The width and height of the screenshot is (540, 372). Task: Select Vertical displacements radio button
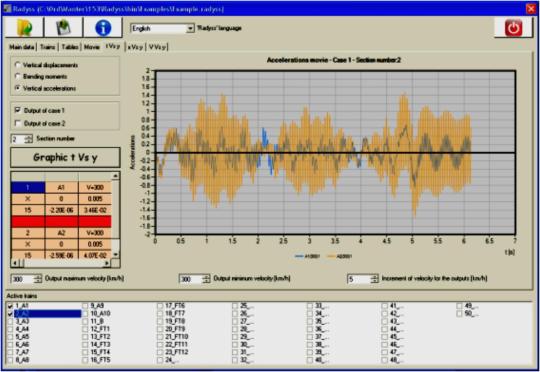click(x=18, y=65)
